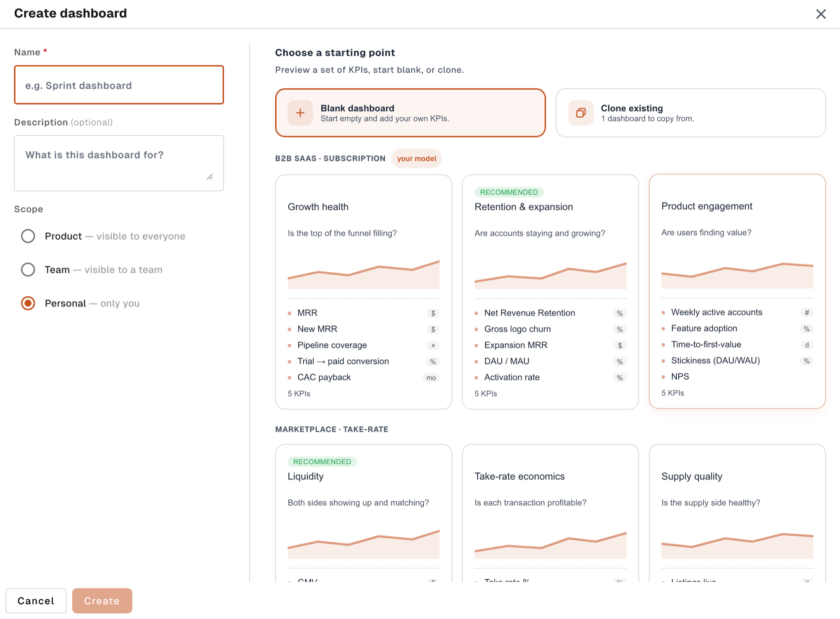
Task: Close the Create dashboard dialog
Action: point(821,14)
